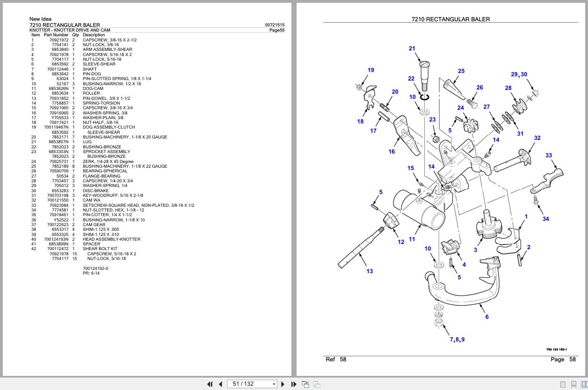Select the HEAD ASSEMBLY-KNOTTER row
This screenshot has height=390, width=588.
click(85, 239)
